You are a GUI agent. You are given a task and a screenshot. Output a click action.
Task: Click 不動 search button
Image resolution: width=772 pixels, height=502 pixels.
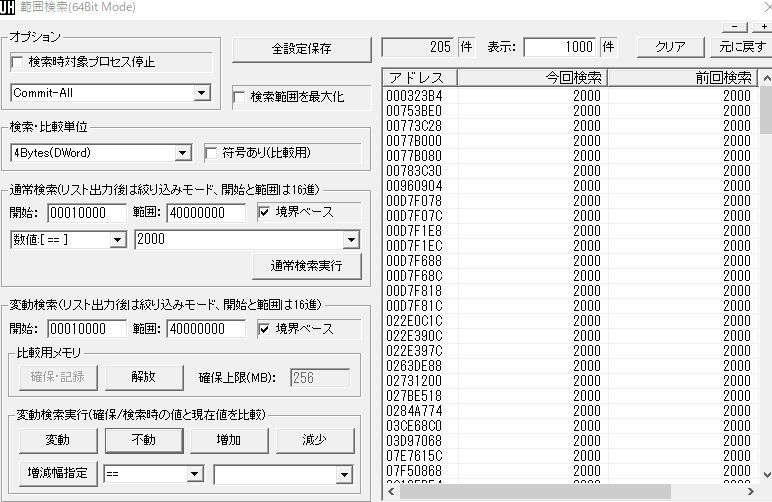tap(144, 440)
